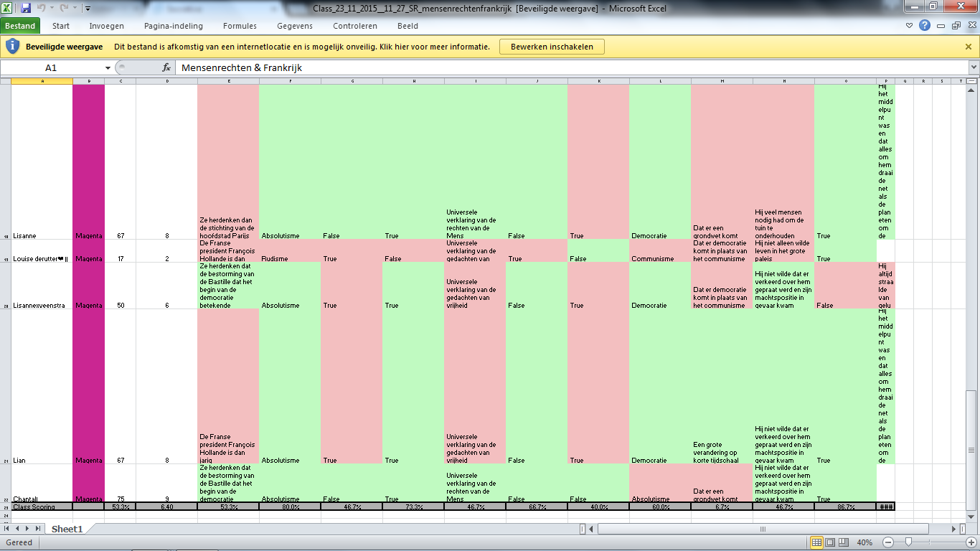
Task: Select the 'Een grote verandering op korte tijdschaal' cell
Action: (x=722, y=387)
